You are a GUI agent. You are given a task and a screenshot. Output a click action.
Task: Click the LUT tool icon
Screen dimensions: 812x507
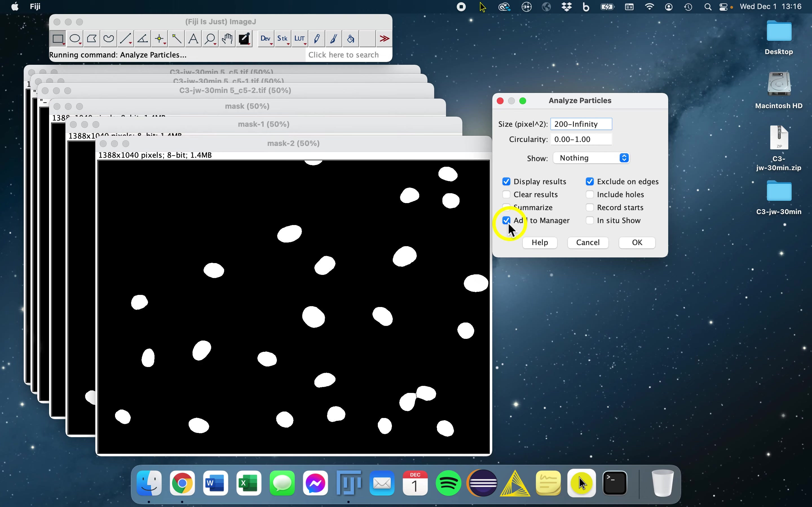click(x=300, y=39)
